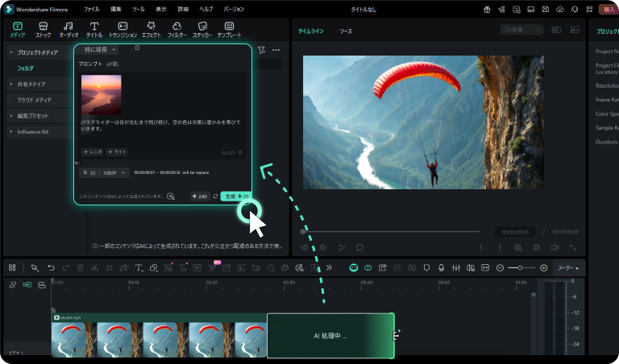Switch to the タイムライン preview tab
Screen dimensions: 619x364
(x=310, y=31)
